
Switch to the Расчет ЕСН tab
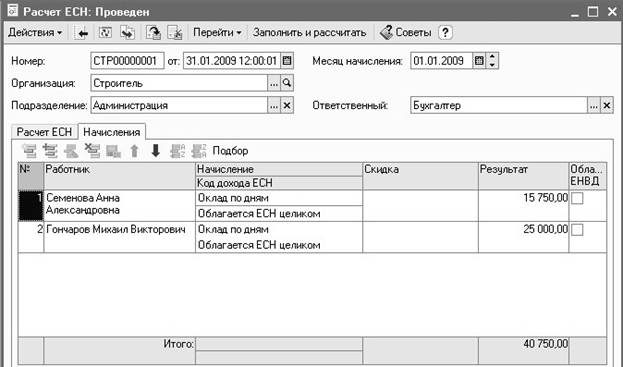[44, 132]
